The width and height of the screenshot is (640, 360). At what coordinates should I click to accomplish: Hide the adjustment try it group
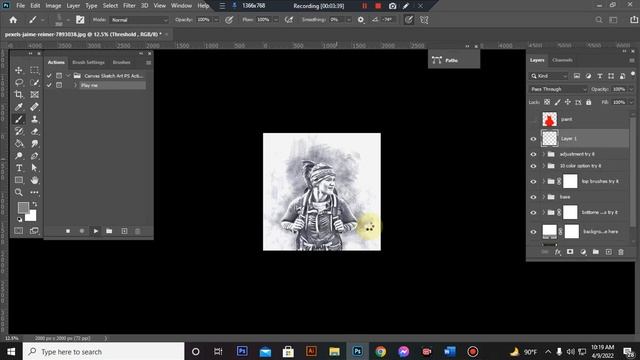533,154
